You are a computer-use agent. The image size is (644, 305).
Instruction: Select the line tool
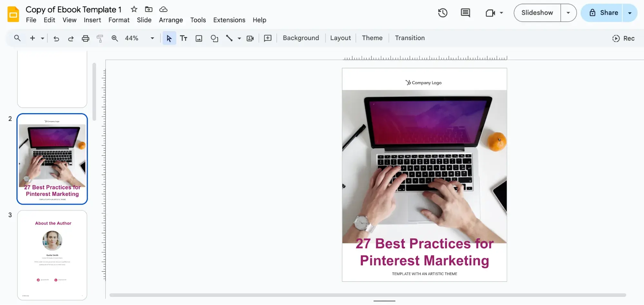point(229,38)
